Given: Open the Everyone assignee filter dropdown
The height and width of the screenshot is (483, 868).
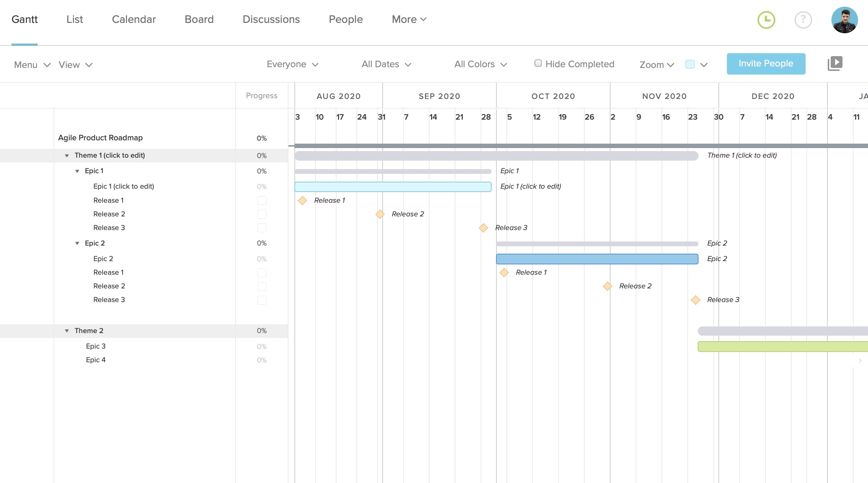Looking at the screenshot, I should [292, 64].
